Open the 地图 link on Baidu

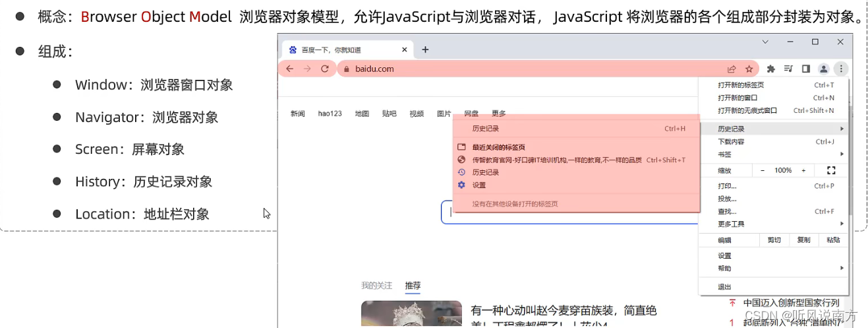click(x=362, y=114)
